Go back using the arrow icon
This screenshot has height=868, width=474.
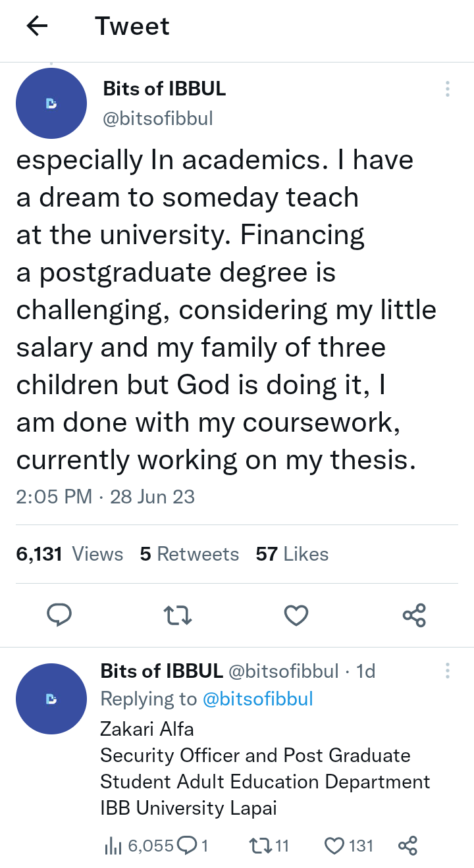click(x=38, y=26)
